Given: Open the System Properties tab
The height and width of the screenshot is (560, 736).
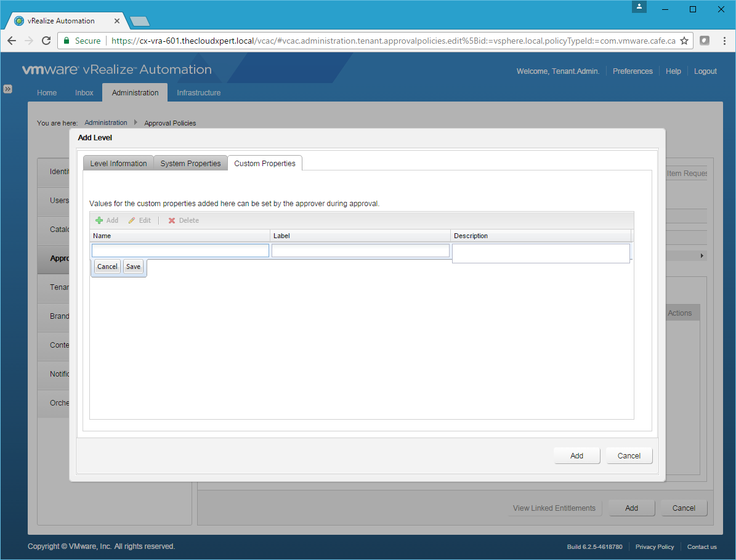Looking at the screenshot, I should [190, 164].
